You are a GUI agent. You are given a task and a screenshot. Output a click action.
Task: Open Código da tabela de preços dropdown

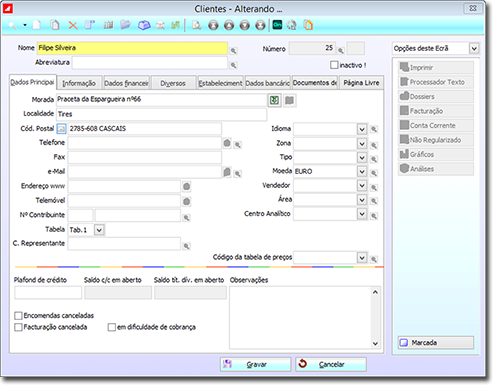tap(362, 257)
